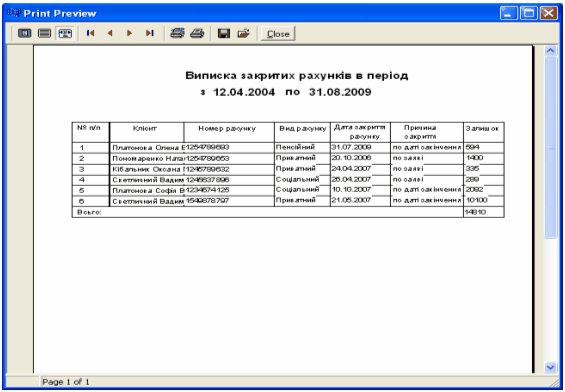Minimize the Print Preview window
Viewport: 565px width, 392px height.
(509, 14)
